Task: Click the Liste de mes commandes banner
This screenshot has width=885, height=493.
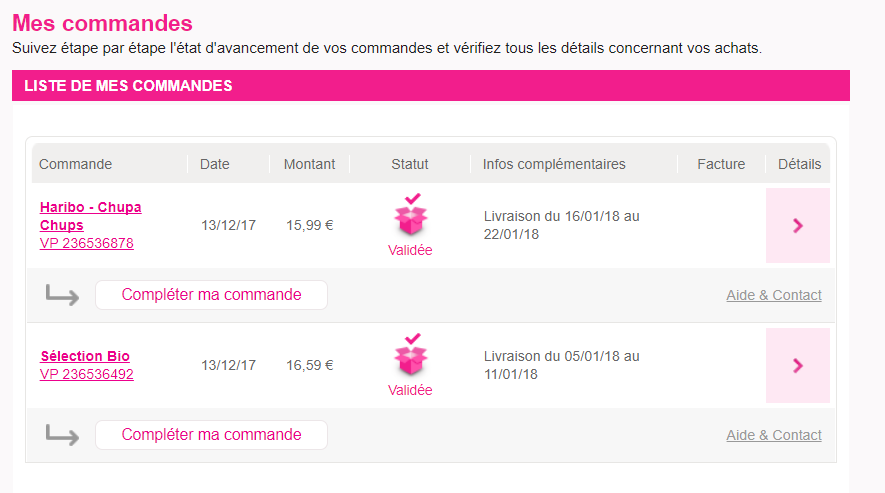Action: pyautogui.click(x=430, y=86)
